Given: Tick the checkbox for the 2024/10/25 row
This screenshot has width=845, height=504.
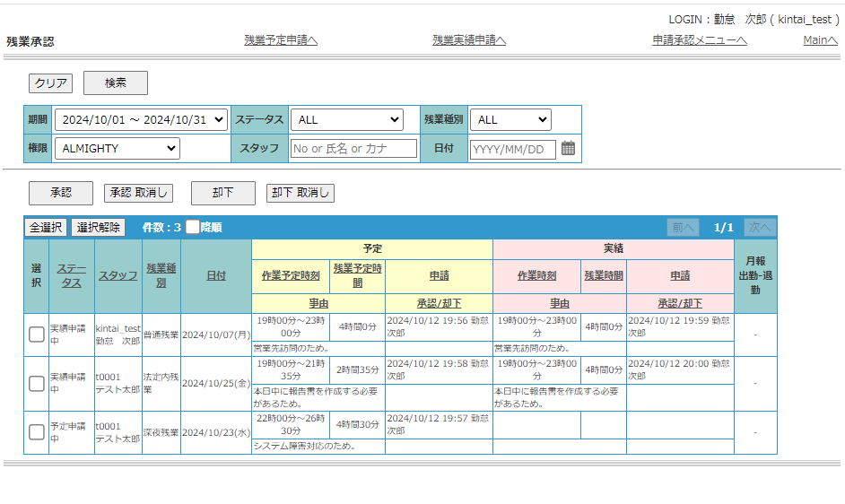Looking at the screenshot, I should [37, 383].
